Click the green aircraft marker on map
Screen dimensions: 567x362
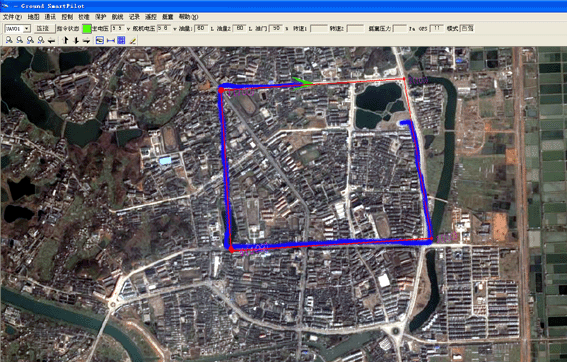[x=302, y=83]
